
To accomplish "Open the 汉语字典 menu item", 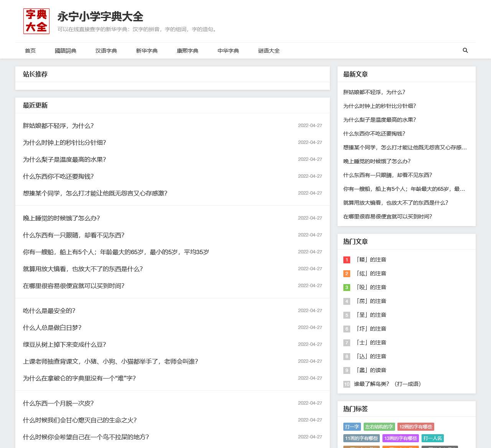I will click(106, 51).
